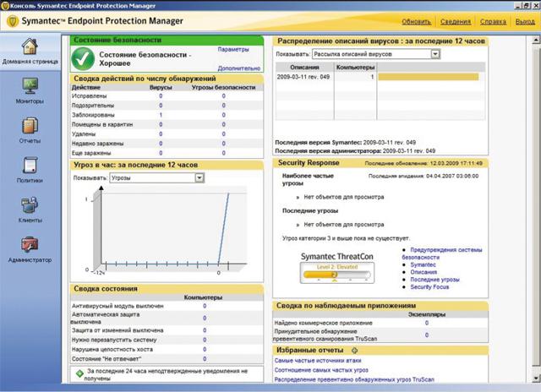Open the Домашняя страница home icon
This screenshot has width=541, height=392.
coord(30,46)
